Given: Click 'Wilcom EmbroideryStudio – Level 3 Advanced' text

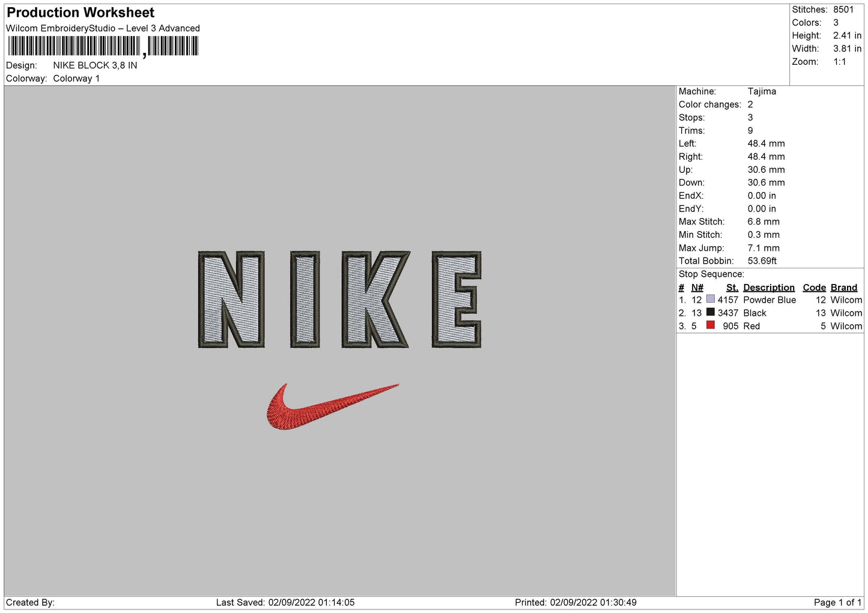Looking at the screenshot, I should [103, 28].
